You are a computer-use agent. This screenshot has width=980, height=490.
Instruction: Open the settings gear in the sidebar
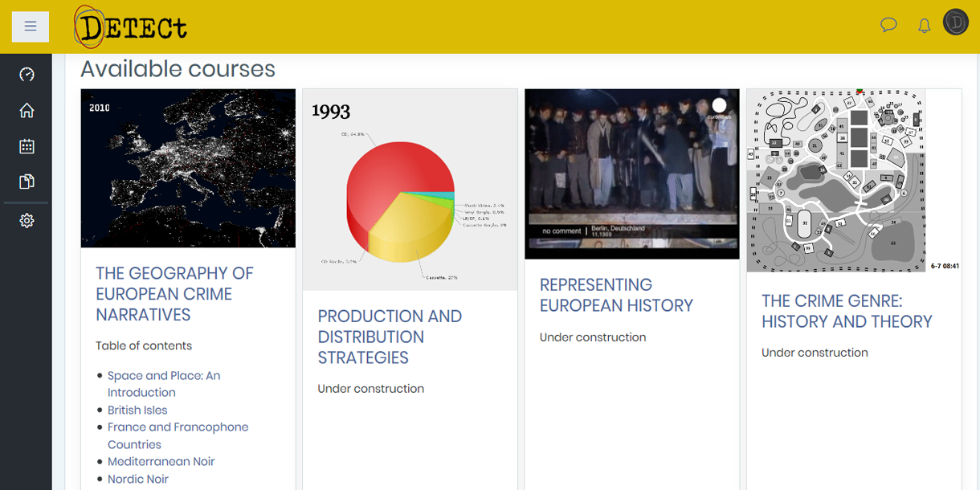[27, 220]
